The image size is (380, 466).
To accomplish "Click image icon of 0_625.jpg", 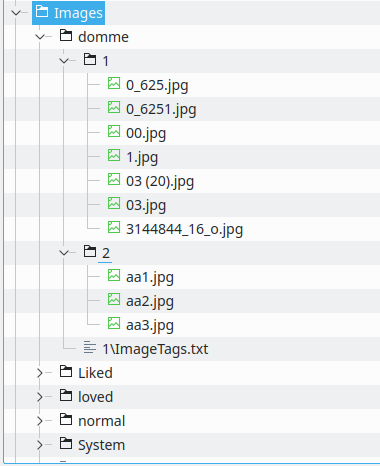I will click(x=114, y=83).
